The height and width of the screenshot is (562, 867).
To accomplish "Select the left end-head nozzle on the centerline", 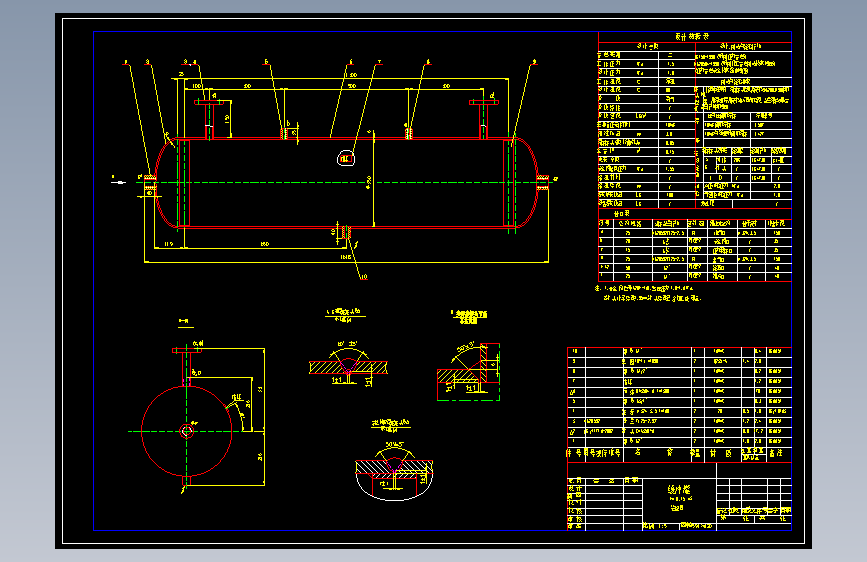I will point(150,185).
